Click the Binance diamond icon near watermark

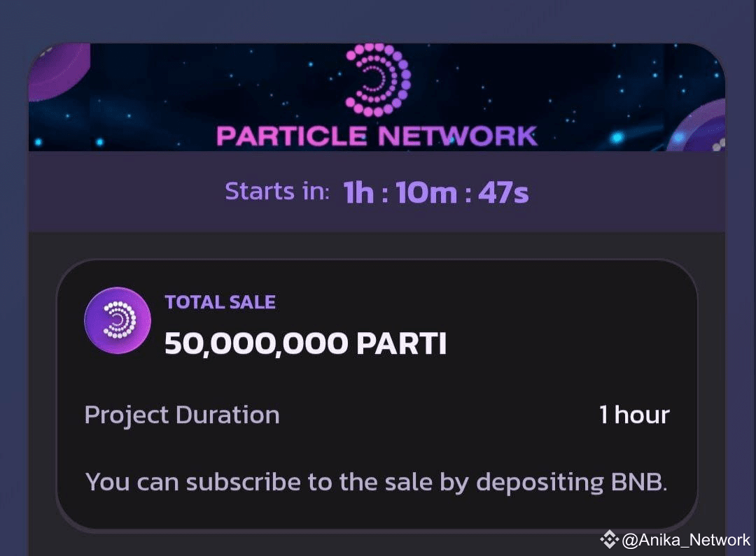608,539
